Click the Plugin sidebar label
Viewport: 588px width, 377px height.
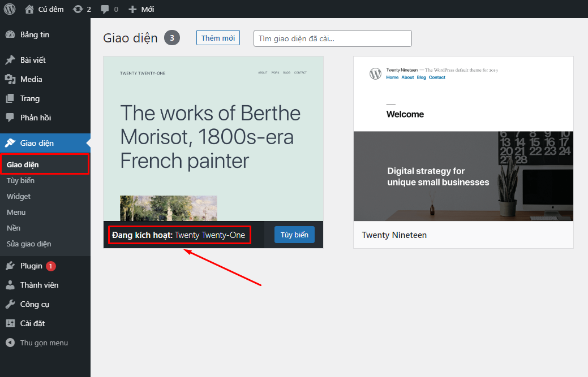31,266
